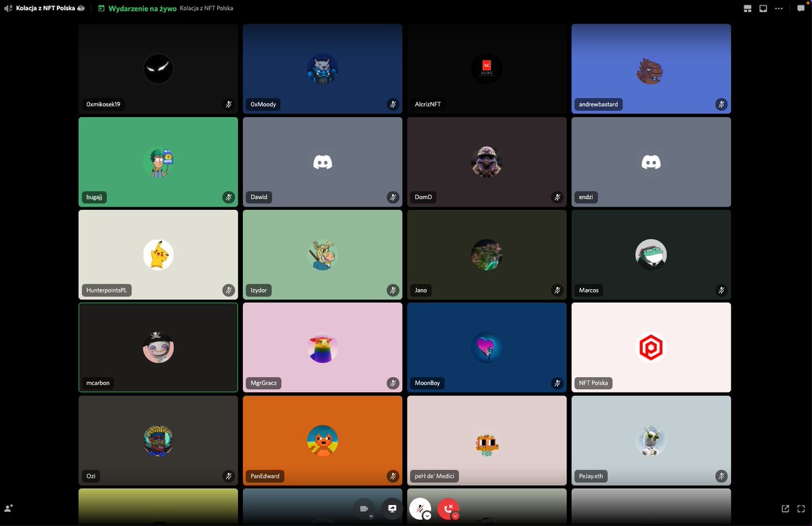Click HunterpointsPL's Pikachu avatar
The height and width of the screenshot is (526, 812).
pyautogui.click(x=158, y=255)
